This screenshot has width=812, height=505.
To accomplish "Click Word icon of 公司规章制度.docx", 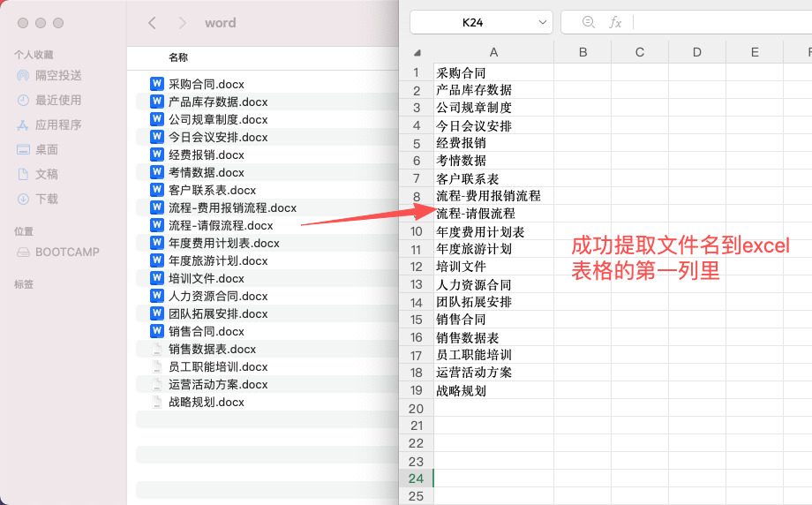I will tap(157, 119).
